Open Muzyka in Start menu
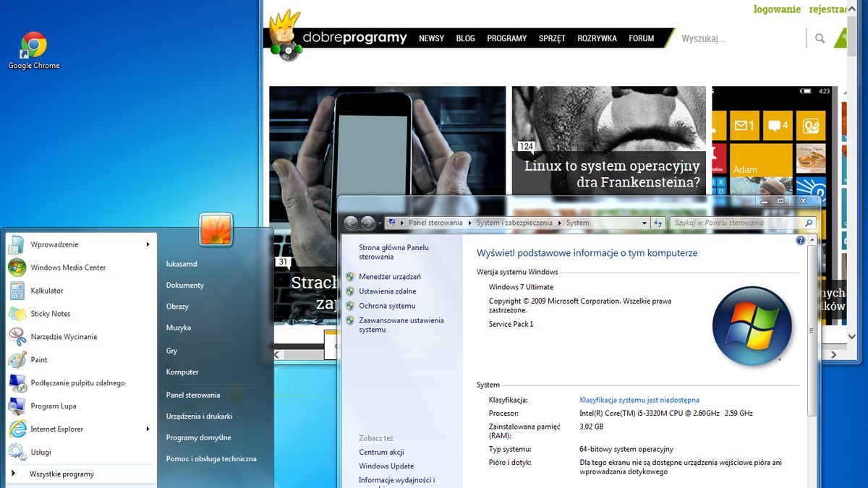The image size is (868, 488). pos(179,328)
